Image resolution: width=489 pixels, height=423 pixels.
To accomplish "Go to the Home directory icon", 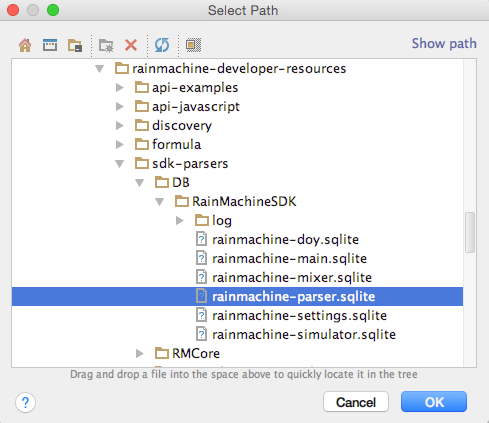I will (25, 45).
